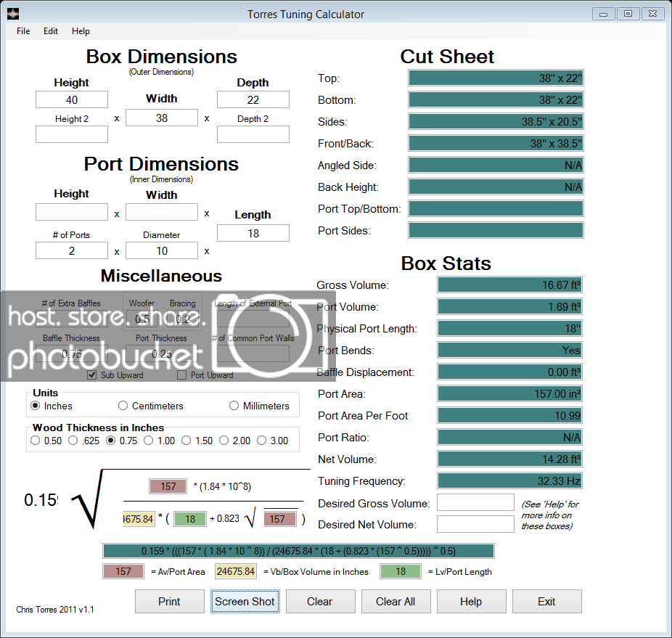
Task: Click the green Lv/Port Length legend box
Action: tap(401, 571)
